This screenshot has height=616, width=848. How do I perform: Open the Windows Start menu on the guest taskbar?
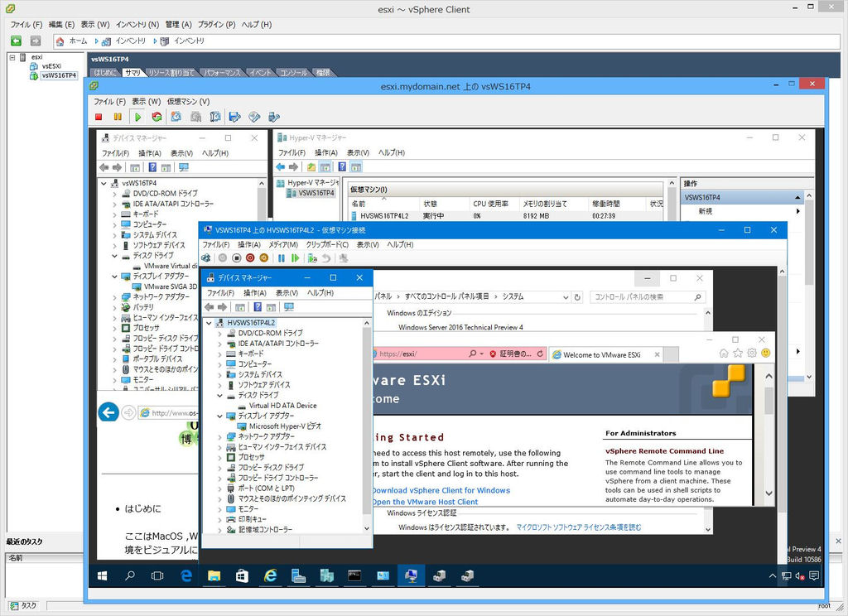click(102, 576)
